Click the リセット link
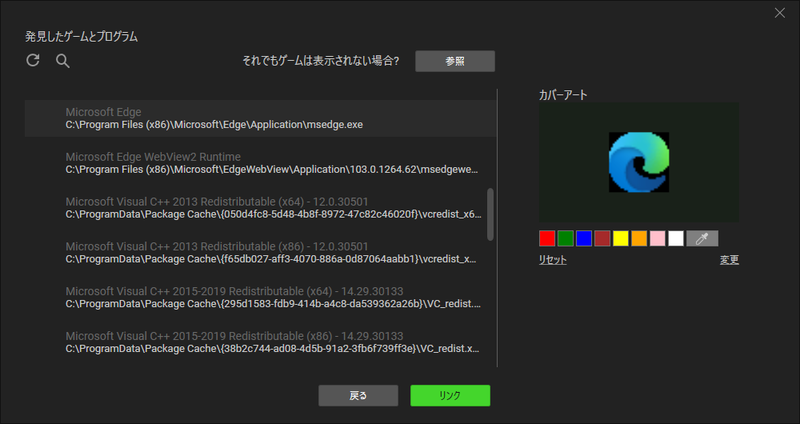This screenshot has width=800, height=424. [553, 260]
